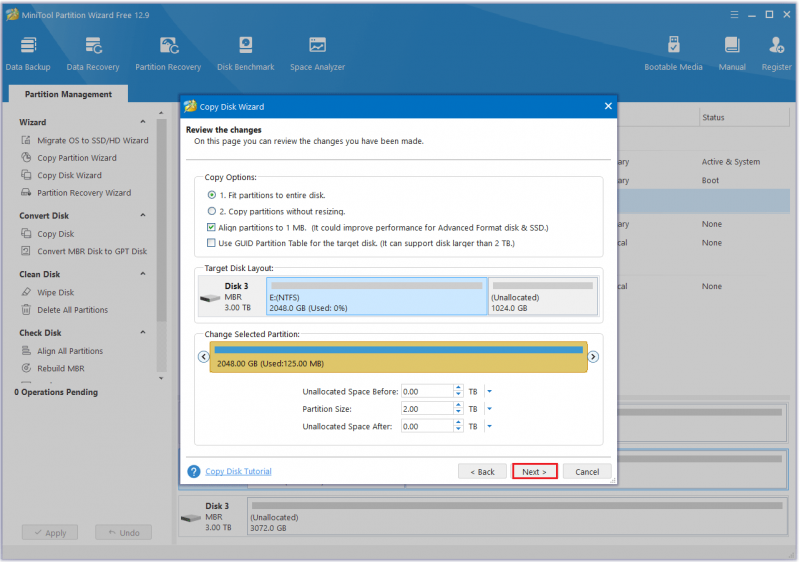The image size is (800, 562).
Task: Open the Manual icon
Action: (x=732, y=54)
